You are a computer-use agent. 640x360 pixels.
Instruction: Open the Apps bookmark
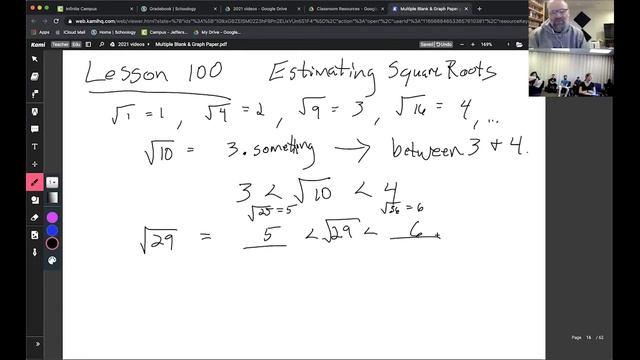tap(40, 32)
